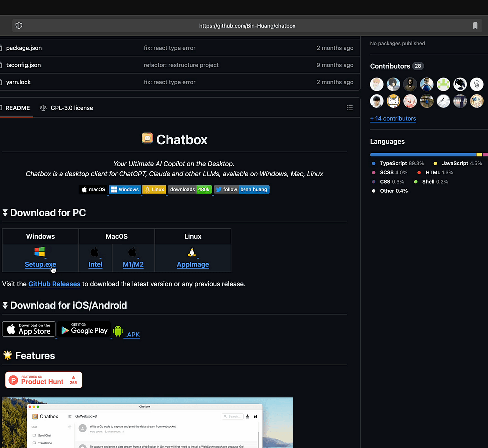Click the Linux penguin icon
Image resolution: width=488 pixels, height=448 pixels.
pyautogui.click(x=192, y=252)
